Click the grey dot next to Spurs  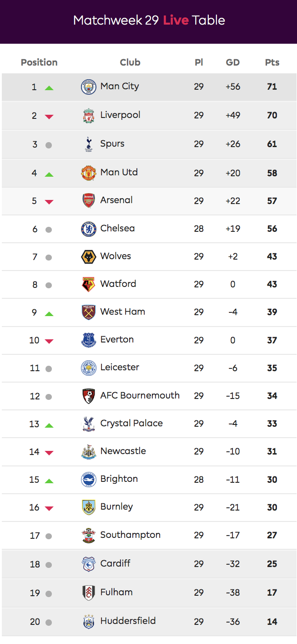tap(49, 145)
